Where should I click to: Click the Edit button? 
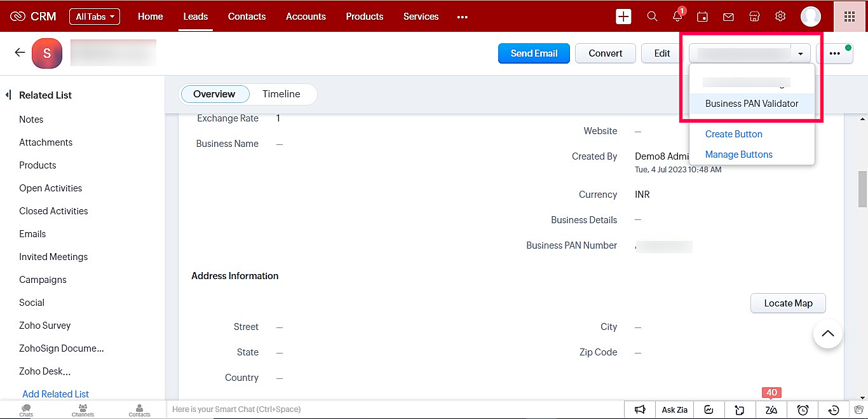pos(662,53)
